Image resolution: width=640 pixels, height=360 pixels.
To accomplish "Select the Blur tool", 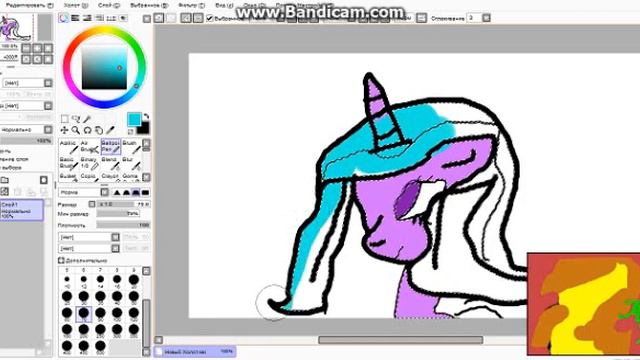I will coord(131,163).
